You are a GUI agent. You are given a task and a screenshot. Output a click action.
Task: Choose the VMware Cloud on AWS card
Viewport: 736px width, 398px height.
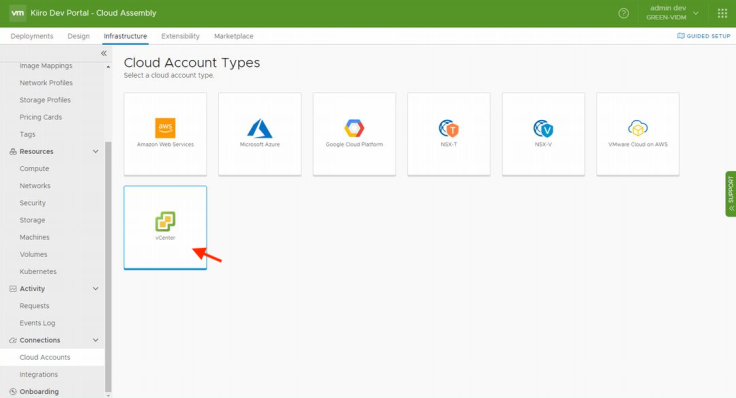tap(638, 134)
